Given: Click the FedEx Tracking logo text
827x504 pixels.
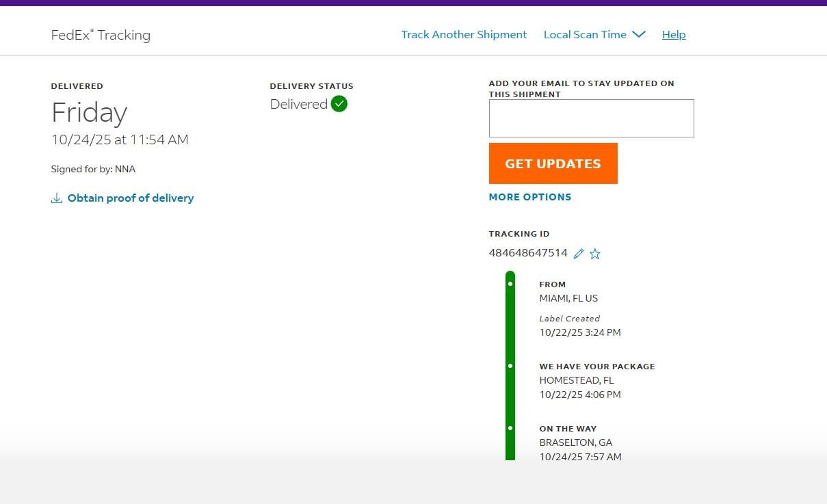Looking at the screenshot, I should (x=101, y=35).
